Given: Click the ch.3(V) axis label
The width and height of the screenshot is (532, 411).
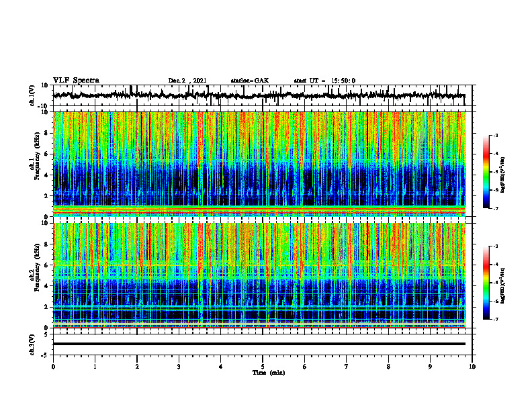Looking at the screenshot, I should [32, 345].
